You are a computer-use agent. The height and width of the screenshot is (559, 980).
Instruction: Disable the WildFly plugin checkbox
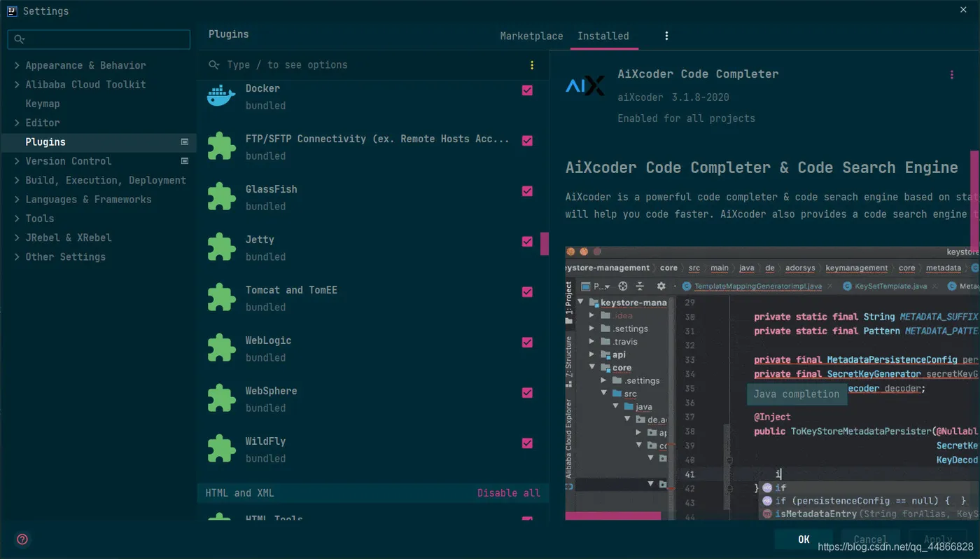(x=527, y=443)
